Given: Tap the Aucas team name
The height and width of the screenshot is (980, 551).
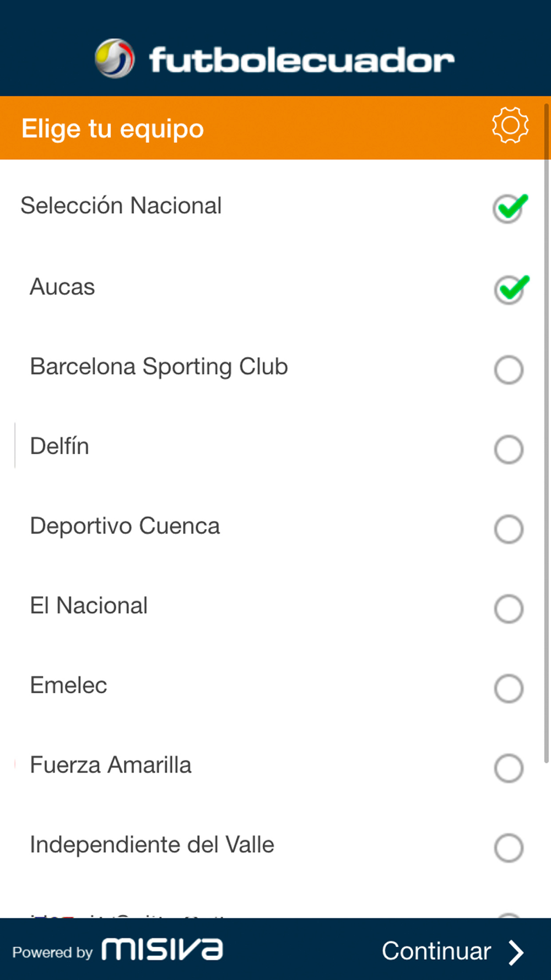Looking at the screenshot, I should 62,287.
